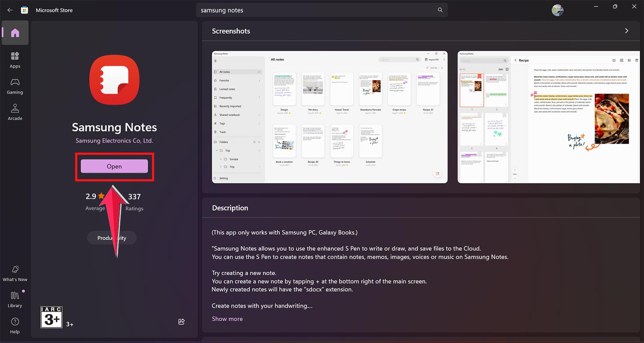The height and width of the screenshot is (343, 644).
Task: Open the Arcade section
Action: coord(15,112)
